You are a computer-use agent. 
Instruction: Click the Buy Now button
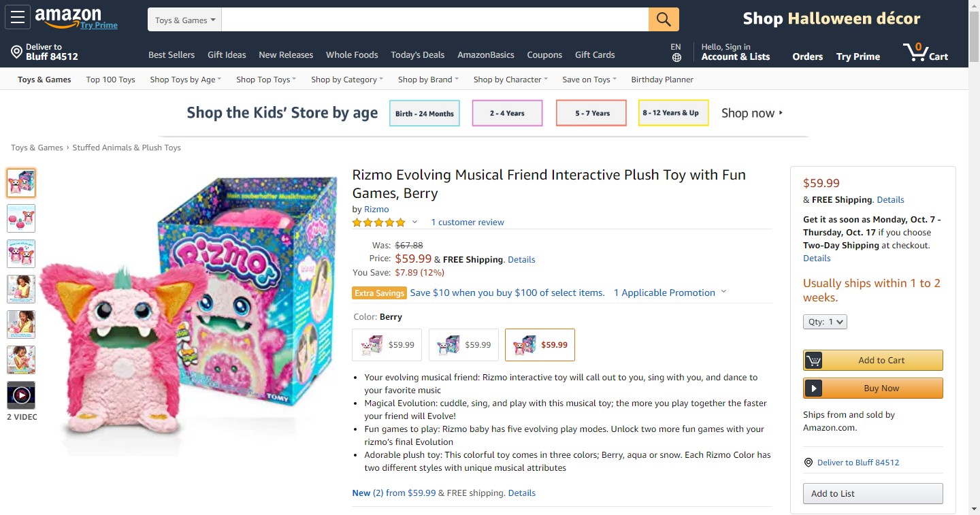pyautogui.click(x=873, y=388)
